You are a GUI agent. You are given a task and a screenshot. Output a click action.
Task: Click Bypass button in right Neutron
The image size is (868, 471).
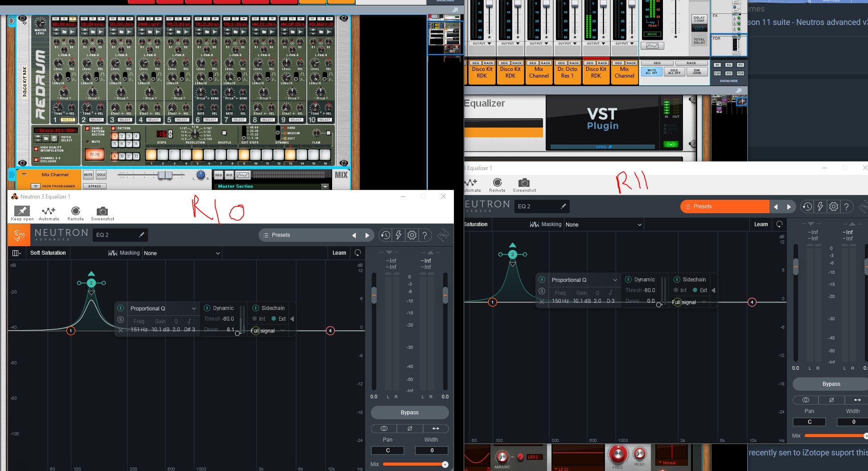831,384
